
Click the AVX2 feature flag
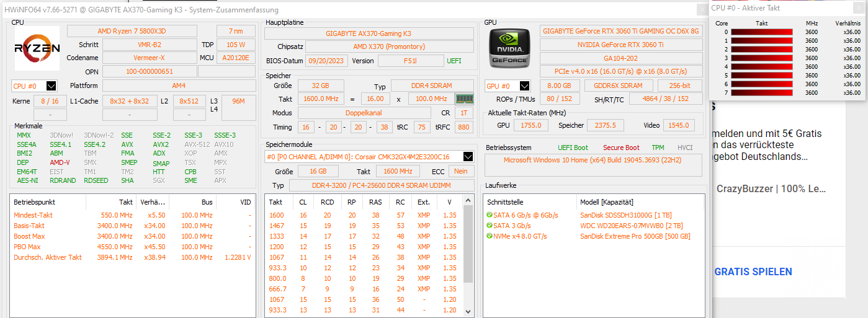coord(160,144)
